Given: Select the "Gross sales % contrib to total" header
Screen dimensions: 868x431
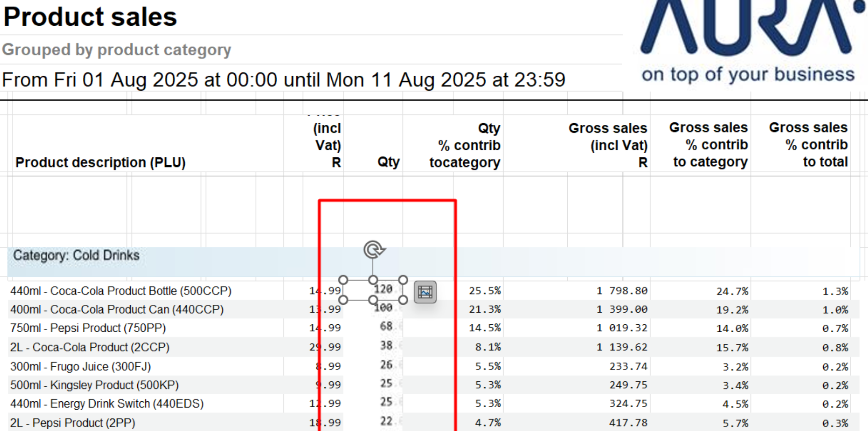Looking at the screenshot, I should [808, 145].
